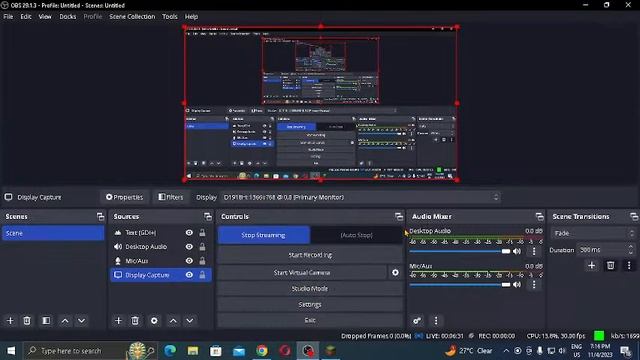
Task: Click taskbar search box
Action: (89, 351)
